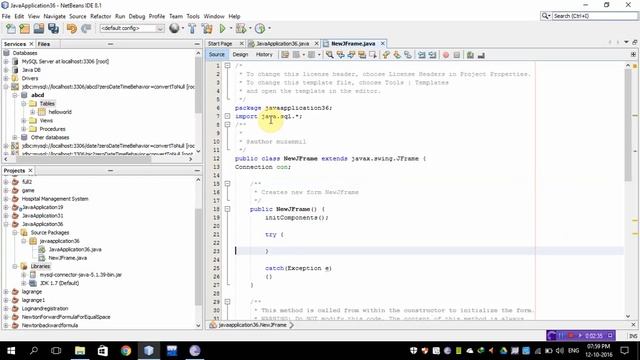Open the Refactor menu
This screenshot has width=640, height=360.
(100, 16)
